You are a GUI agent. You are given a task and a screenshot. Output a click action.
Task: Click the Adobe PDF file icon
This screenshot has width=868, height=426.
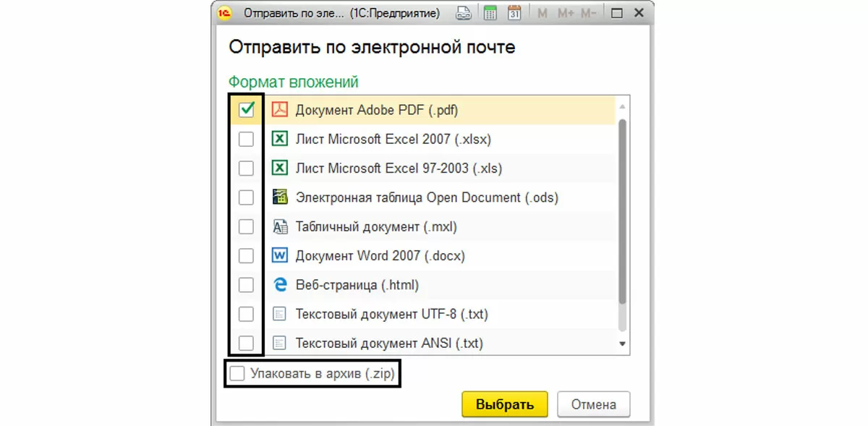click(x=280, y=110)
